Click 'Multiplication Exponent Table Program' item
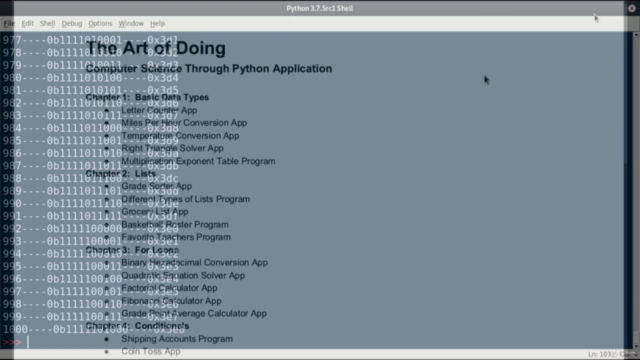The image size is (640, 360). click(198, 161)
